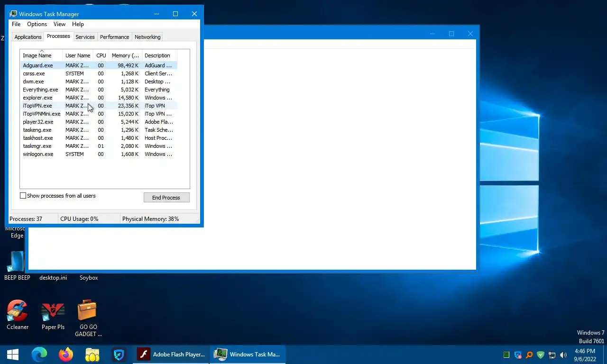607x364 pixels.
Task: Click Physical Memory: 38% in status bar
Action: click(x=150, y=219)
